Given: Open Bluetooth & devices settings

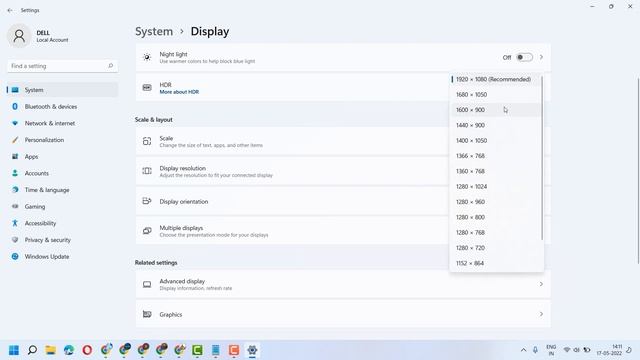Looking at the screenshot, I should (x=62, y=107).
